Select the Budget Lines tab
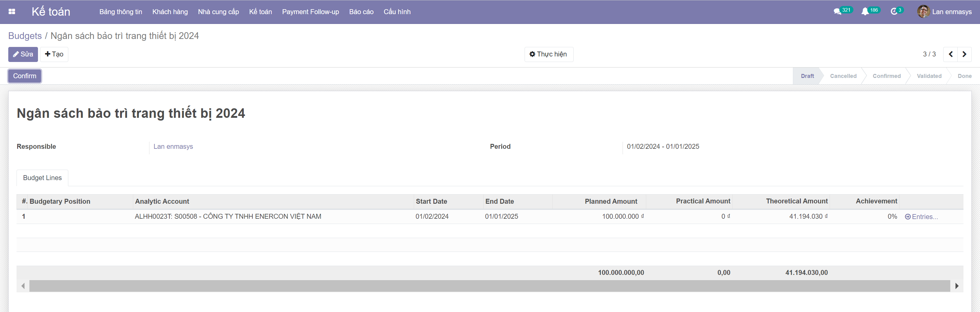Viewport: 980px width, 312px height. point(42,178)
